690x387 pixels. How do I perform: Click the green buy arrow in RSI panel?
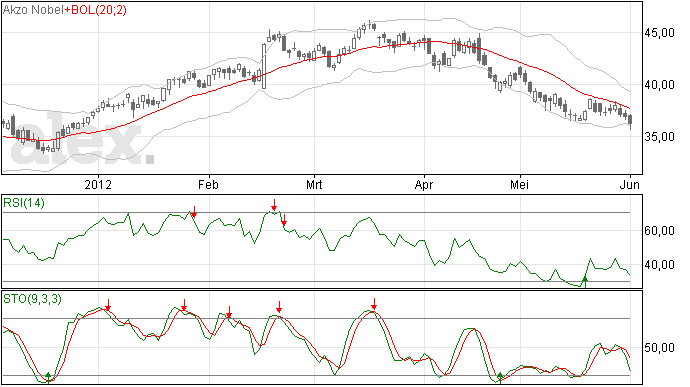(585, 282)
